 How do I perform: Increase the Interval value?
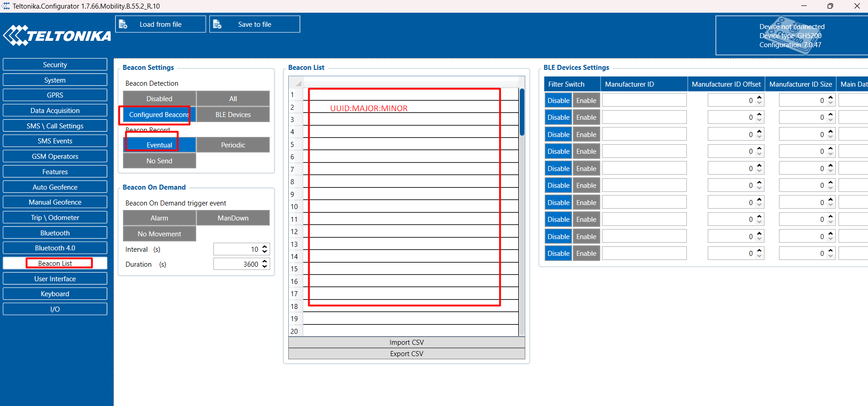coord(265,247)
